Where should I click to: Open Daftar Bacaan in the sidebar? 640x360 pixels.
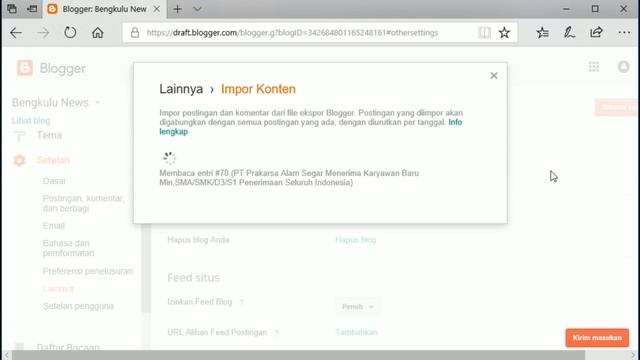click(68, 347)
